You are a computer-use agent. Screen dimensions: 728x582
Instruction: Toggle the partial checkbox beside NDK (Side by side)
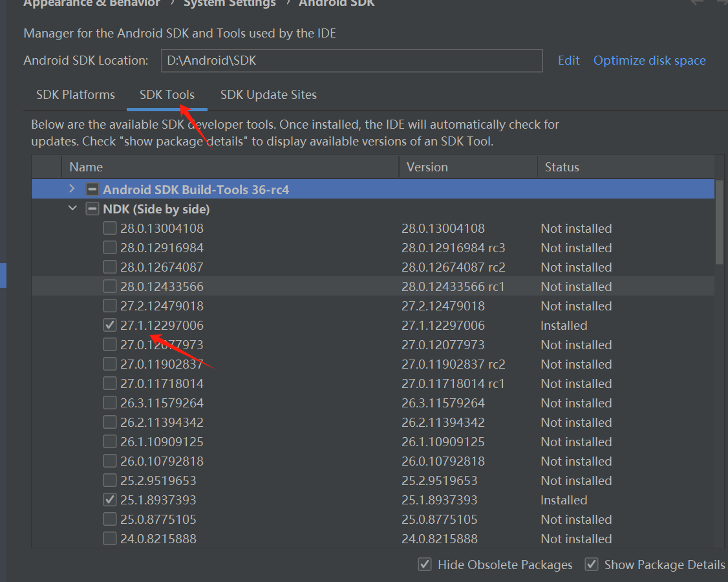coord(92,208)
